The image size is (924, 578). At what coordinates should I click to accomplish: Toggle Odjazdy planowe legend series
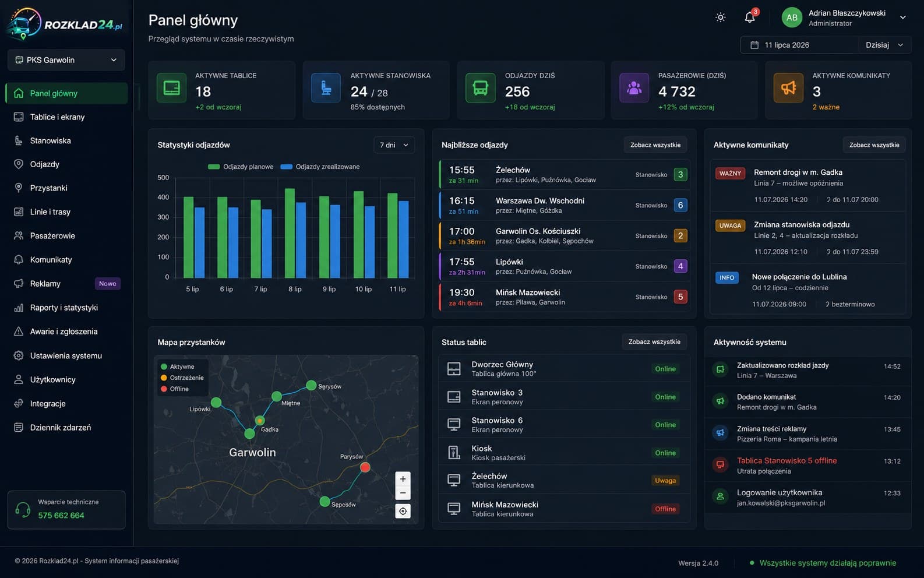(x=241, y=167)
